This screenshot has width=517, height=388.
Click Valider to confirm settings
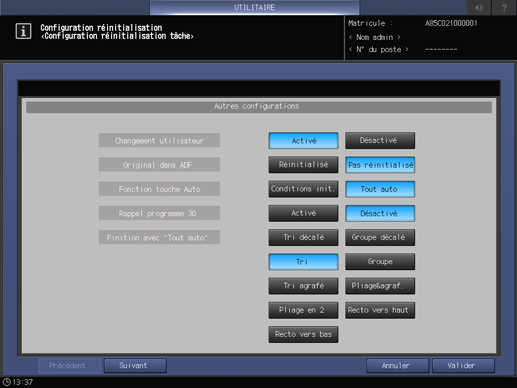pyautogui.click(x=463, y=366)
